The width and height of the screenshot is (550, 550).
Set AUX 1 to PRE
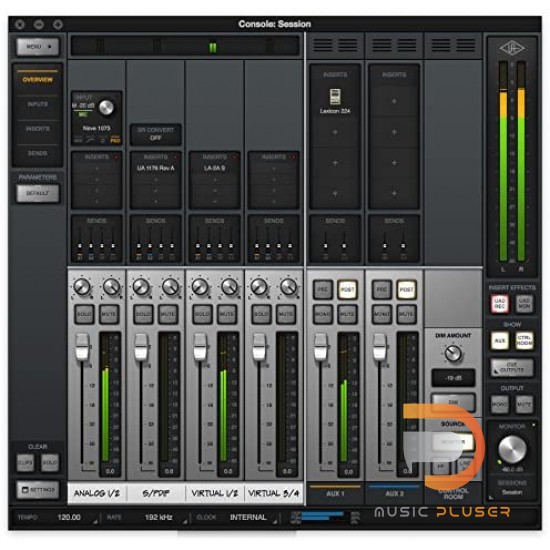pyautogui.click(x=323, y=290)
